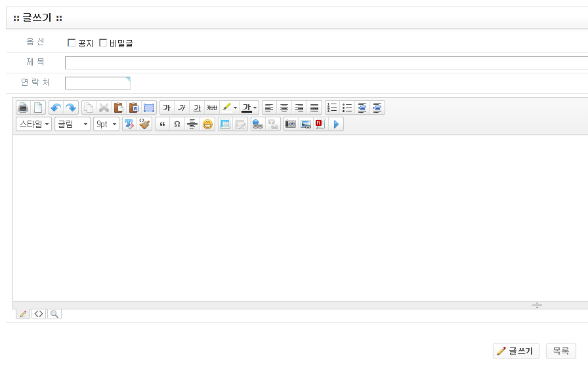Insert an emoticon with the smiley icon
The width and height of the screenshot is (588, 371).
coord(207,124)
